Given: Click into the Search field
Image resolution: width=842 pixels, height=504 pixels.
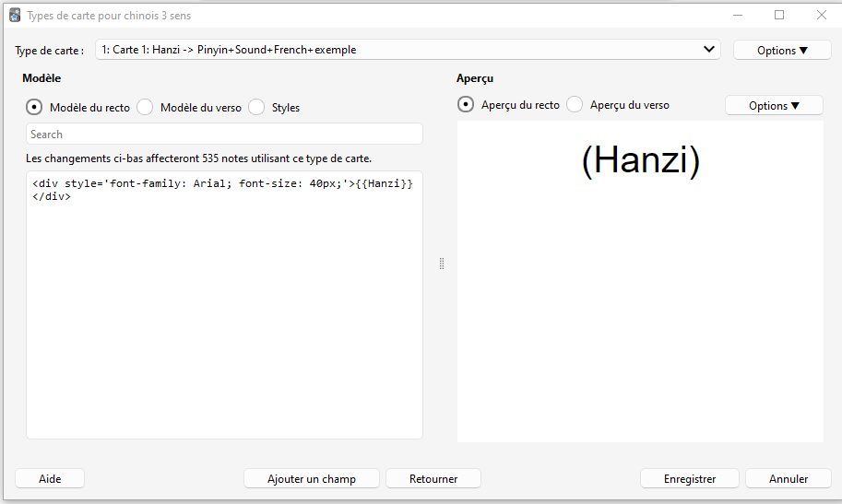Looking at the screenshot, I should pyautogui.click(x=224, y=135).
